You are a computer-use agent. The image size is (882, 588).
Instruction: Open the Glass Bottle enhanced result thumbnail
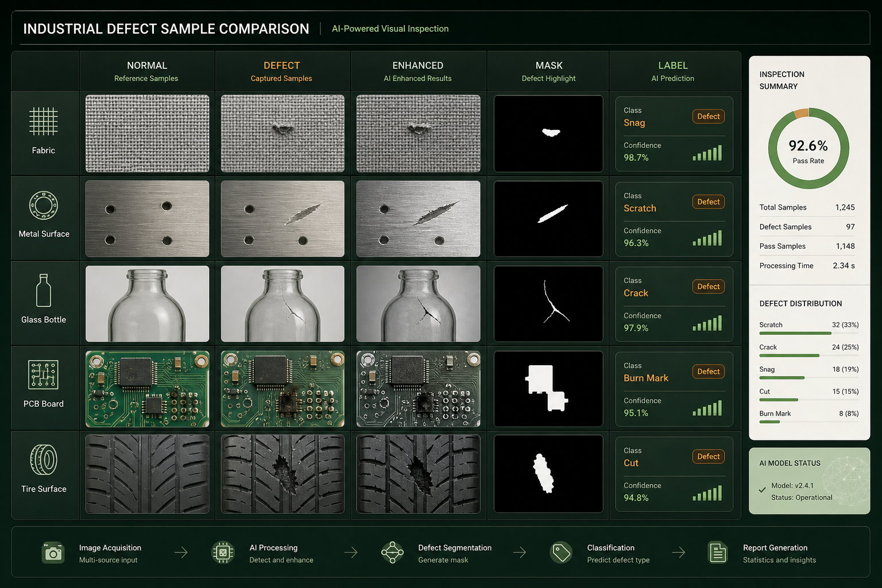[x=418, y=304]
